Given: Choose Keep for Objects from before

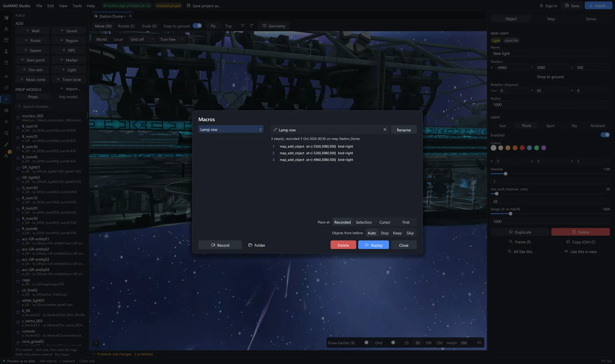Looking at the screenshot, I should 397,233.
